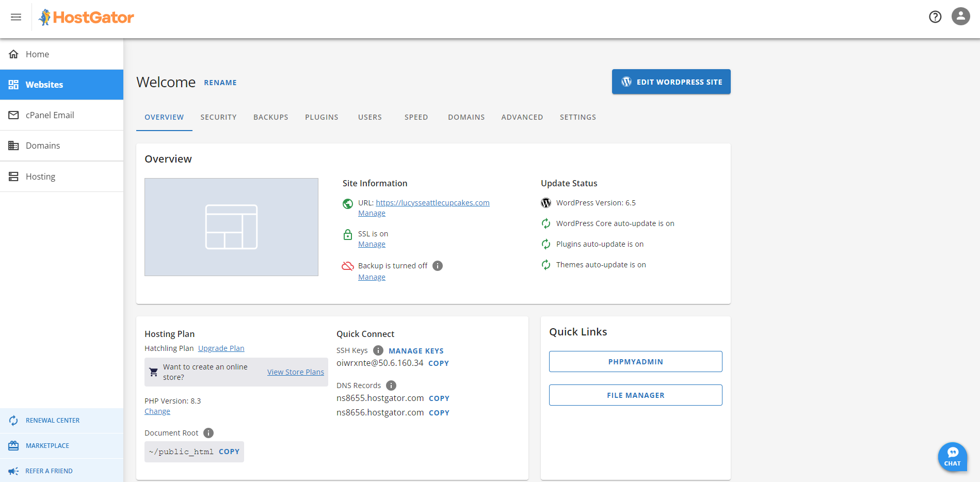Image resolution: width=980 pixels, height=482 pixels.
Task: Click Change under PHP Version
Action: pyautogui.click(x=157, y=411)
